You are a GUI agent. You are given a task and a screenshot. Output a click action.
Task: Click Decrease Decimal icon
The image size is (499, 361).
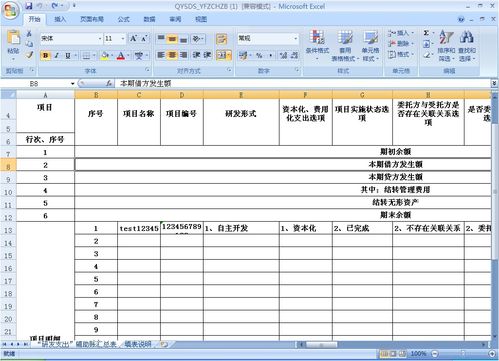294,55
